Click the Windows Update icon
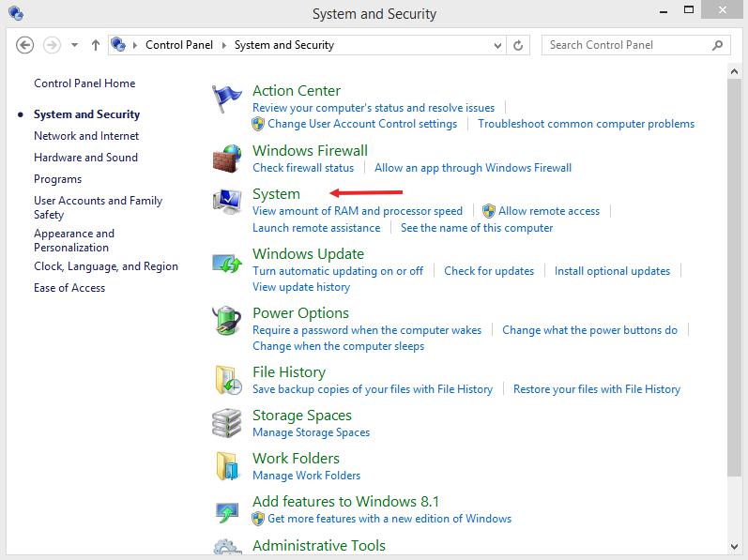The height and width of the screenshot is (560, 748). (x=227, y=263)
